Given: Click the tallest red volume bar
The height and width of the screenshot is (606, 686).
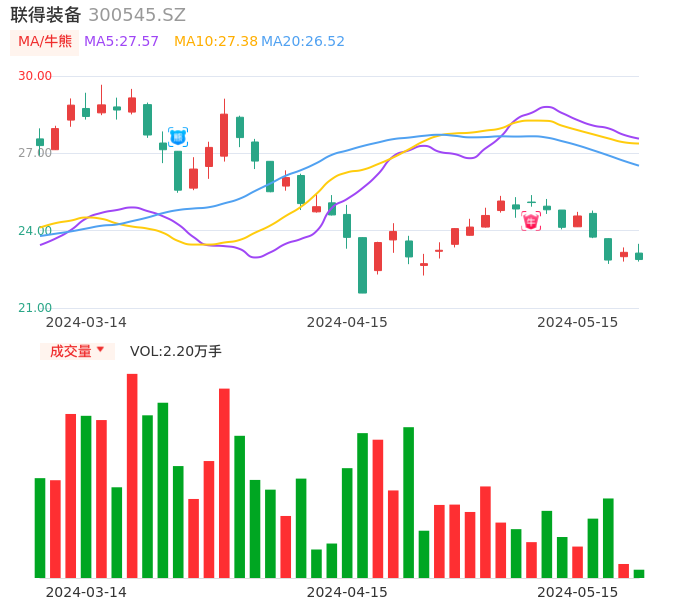Looking at the screenshot, I should point(132,475).
